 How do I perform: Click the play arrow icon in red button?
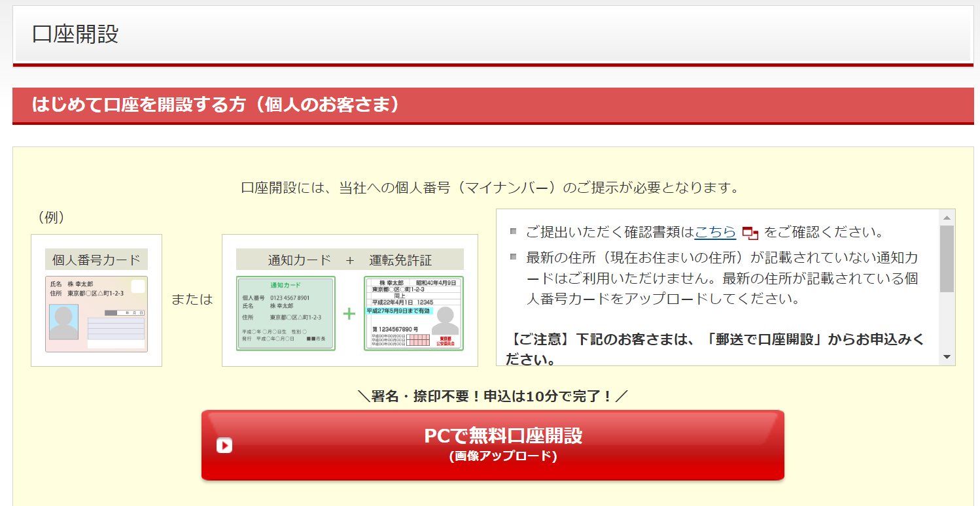224,445
